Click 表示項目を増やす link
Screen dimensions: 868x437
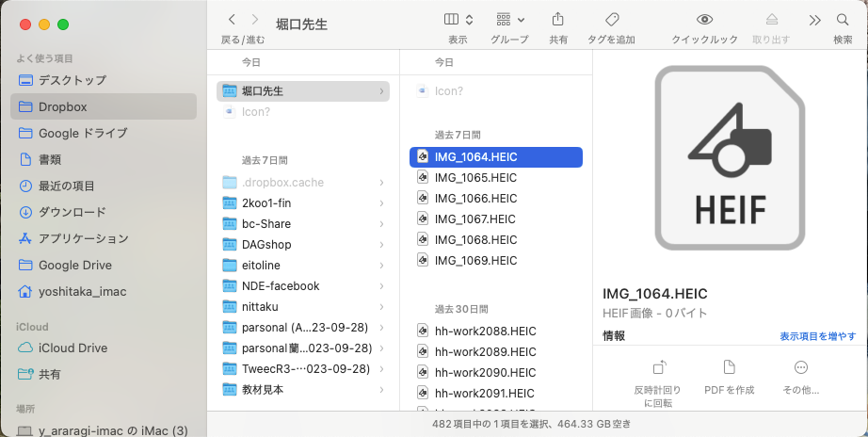click(817, 336)
